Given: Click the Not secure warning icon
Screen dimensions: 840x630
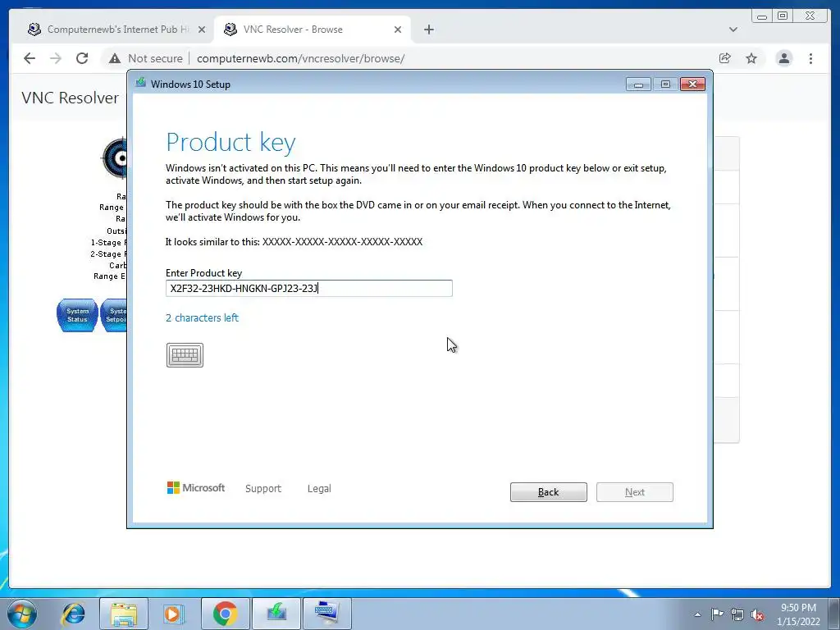Looking at the screenshot, I should 115,58.
